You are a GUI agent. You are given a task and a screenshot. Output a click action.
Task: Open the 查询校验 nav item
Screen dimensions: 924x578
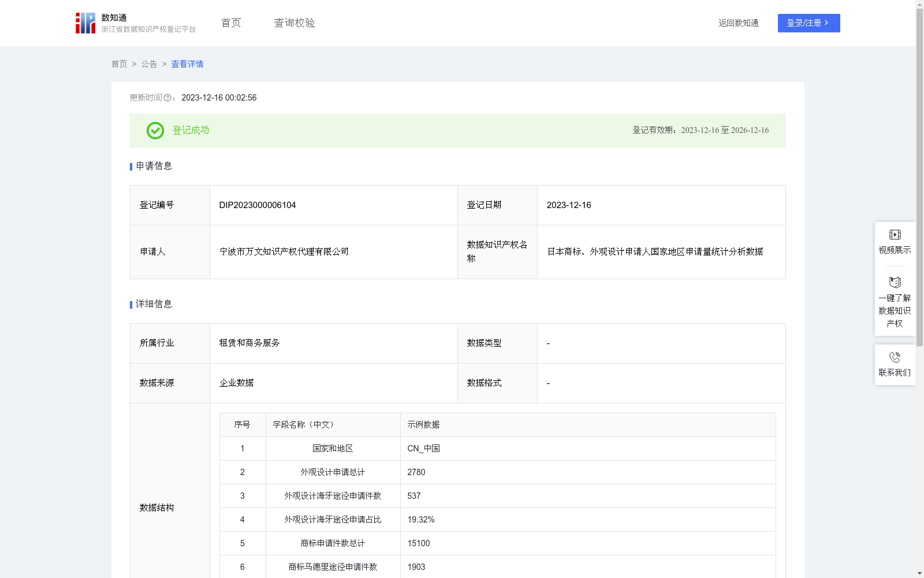coord(295,23)
